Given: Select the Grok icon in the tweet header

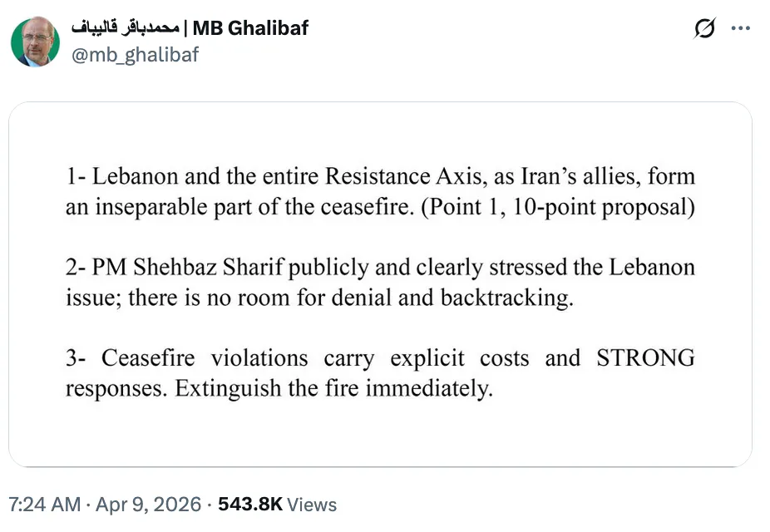Looking at the screenshot, I should (x=704, y=28).
